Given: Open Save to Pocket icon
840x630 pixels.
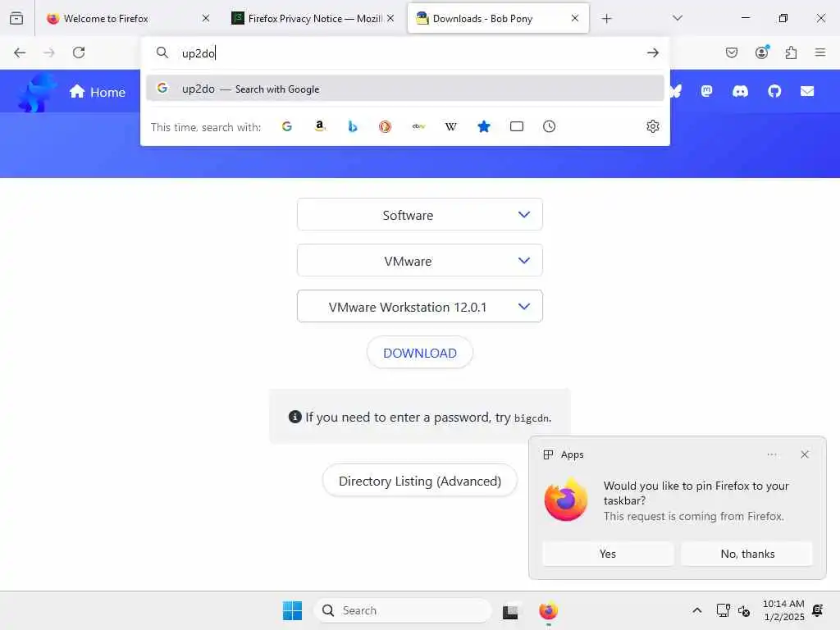Looking at the screenshot, I should pyautogui.click(x=732, y=52).
